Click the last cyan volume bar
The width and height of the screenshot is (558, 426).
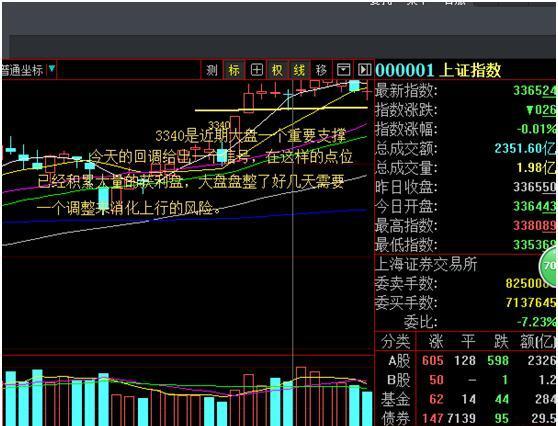(x=367, y=409)
